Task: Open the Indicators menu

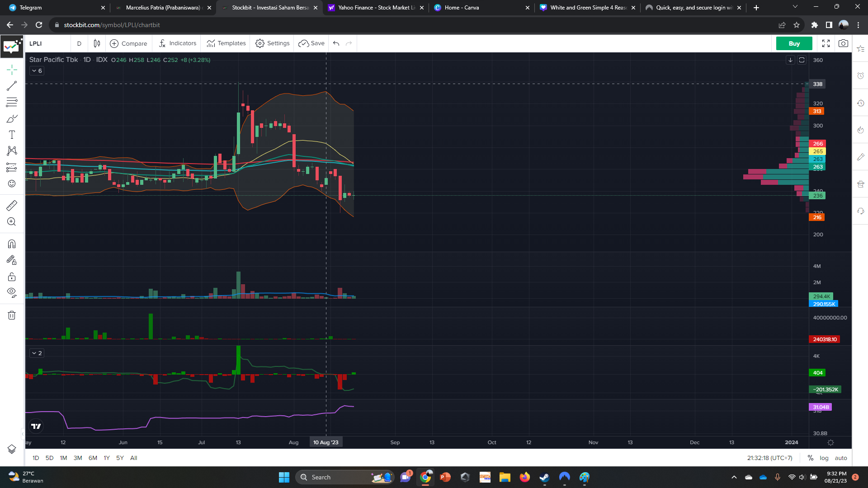Action: [x=177, y=43]
